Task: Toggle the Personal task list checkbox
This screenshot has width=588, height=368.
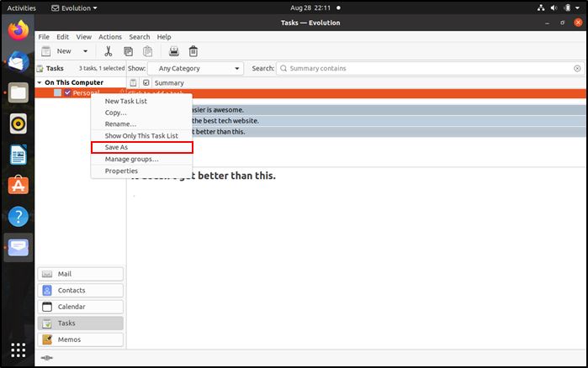Action: 67,92
